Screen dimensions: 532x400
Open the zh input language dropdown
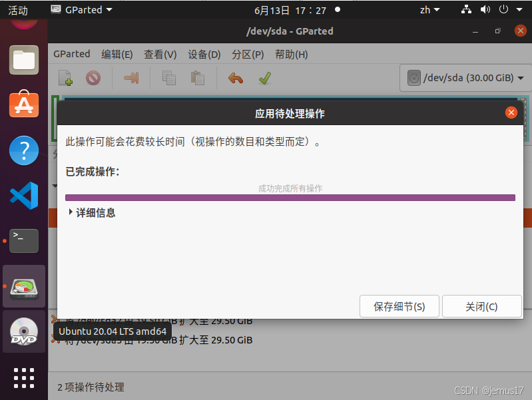click(430, 10)
